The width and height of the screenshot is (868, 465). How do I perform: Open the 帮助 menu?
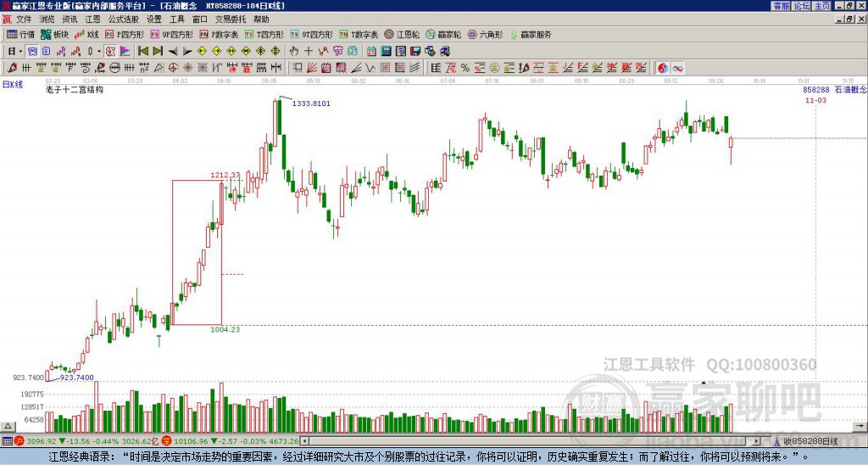[x=261, y=20]
